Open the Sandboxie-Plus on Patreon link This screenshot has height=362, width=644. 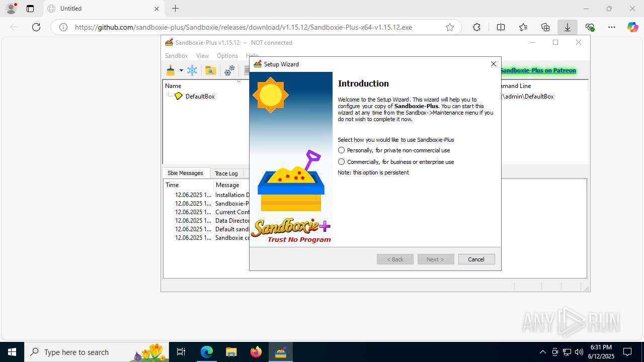(x=538, y=70)
